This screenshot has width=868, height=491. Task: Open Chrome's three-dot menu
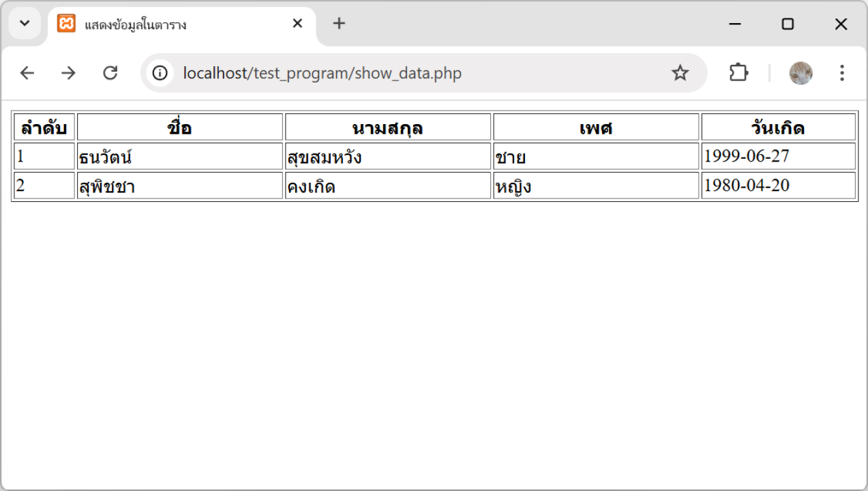point(842,73)
